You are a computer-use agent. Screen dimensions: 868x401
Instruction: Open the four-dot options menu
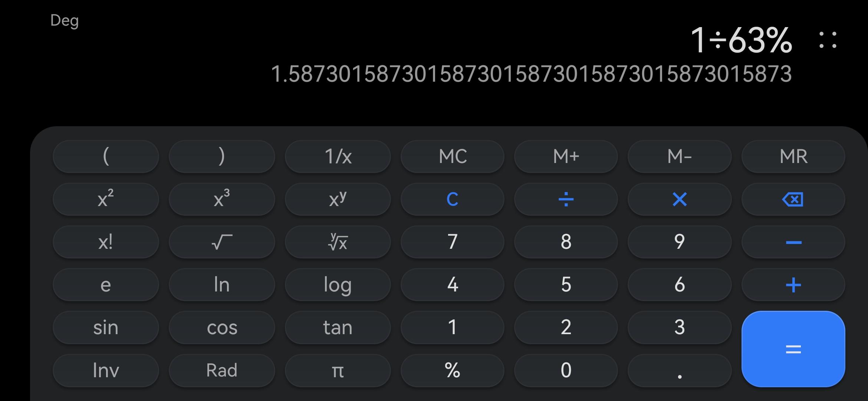click(828, 40)
